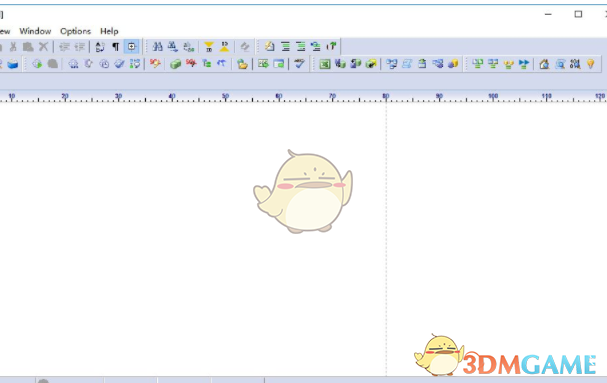
Task: Click the Paste clipboard icon
Action: (x=28, y=47)
